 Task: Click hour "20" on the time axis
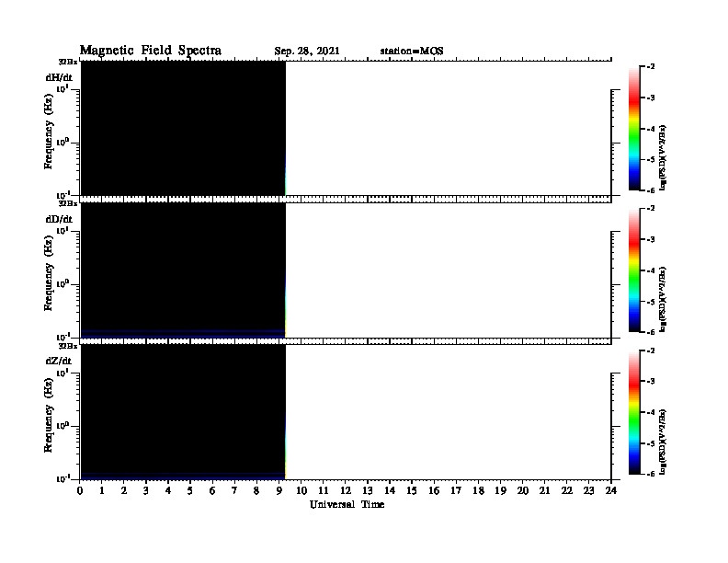tap(523, 490)
